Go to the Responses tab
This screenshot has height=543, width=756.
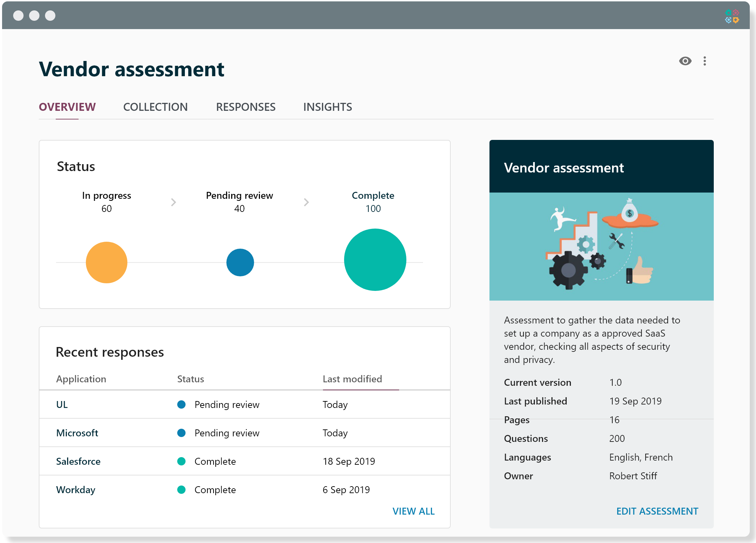246,107
